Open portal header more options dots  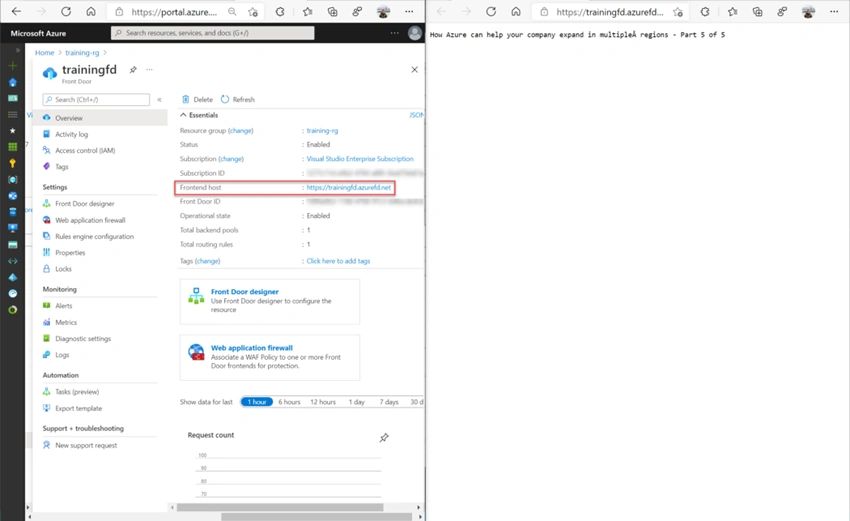395,33
